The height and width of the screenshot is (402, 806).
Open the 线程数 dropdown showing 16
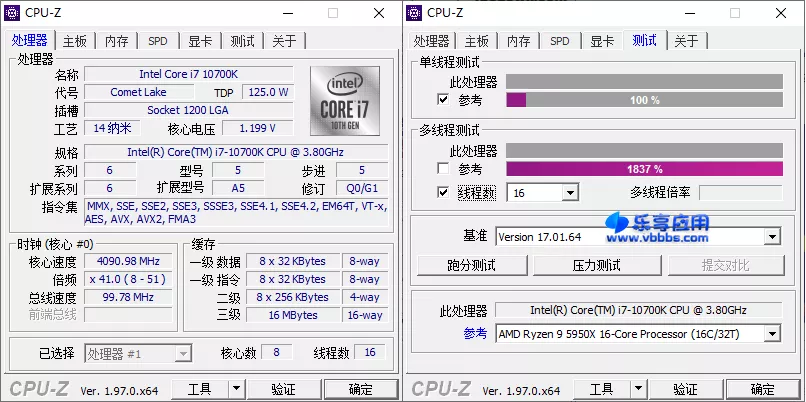pos(570,193)
